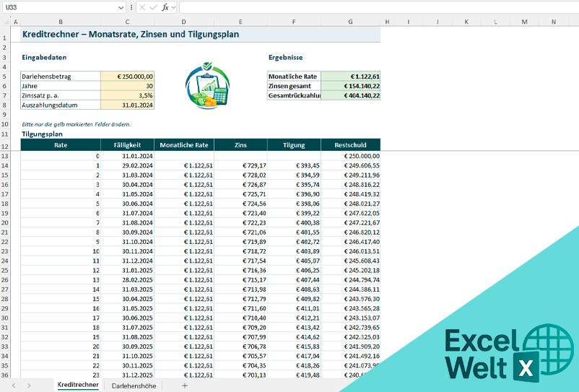Click the Monatliche Rate result € 1.122,61

coord(350,77)
